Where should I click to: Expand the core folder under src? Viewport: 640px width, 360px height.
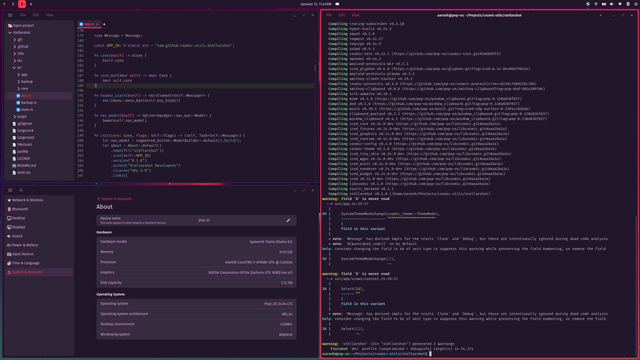pos(19,88)
